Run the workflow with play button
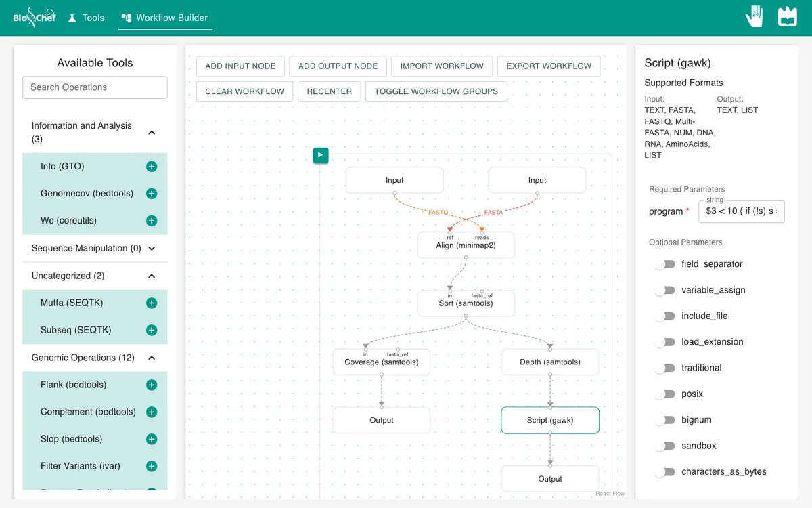Screen dimensions: 812x508 [321, 156]
